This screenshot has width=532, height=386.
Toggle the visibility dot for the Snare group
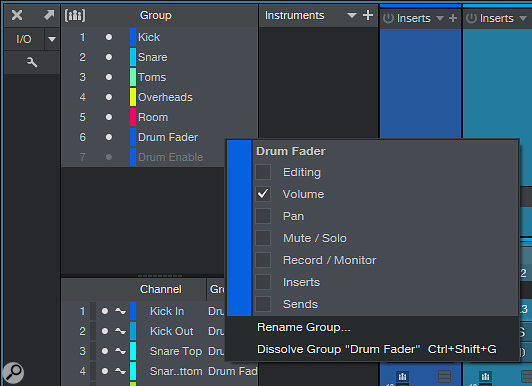[109, 57]
